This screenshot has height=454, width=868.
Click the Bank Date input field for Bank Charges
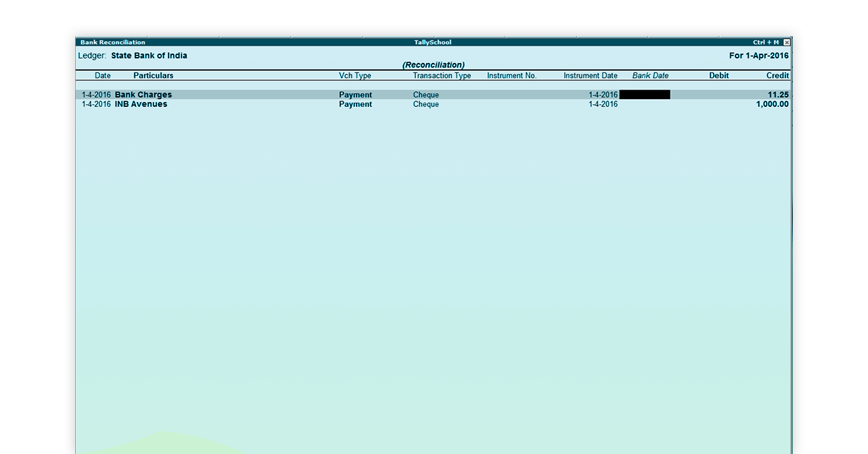click(644, 95)
